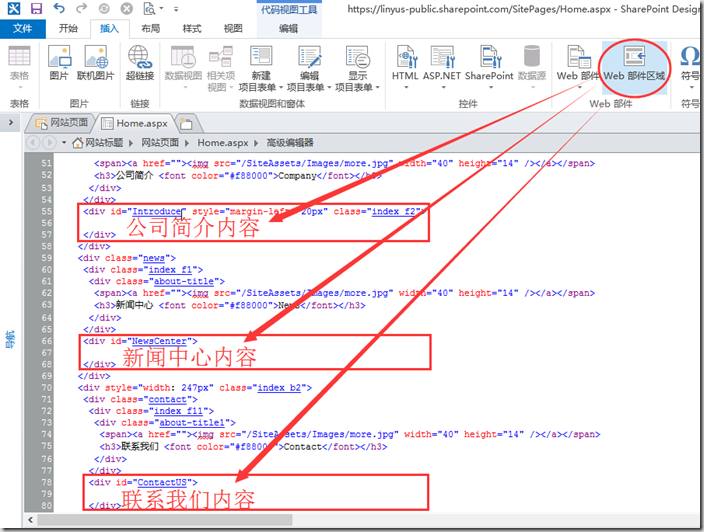Switch to the Home.aspx document tab
Screen dimensions: 704x532
[136, 123]
